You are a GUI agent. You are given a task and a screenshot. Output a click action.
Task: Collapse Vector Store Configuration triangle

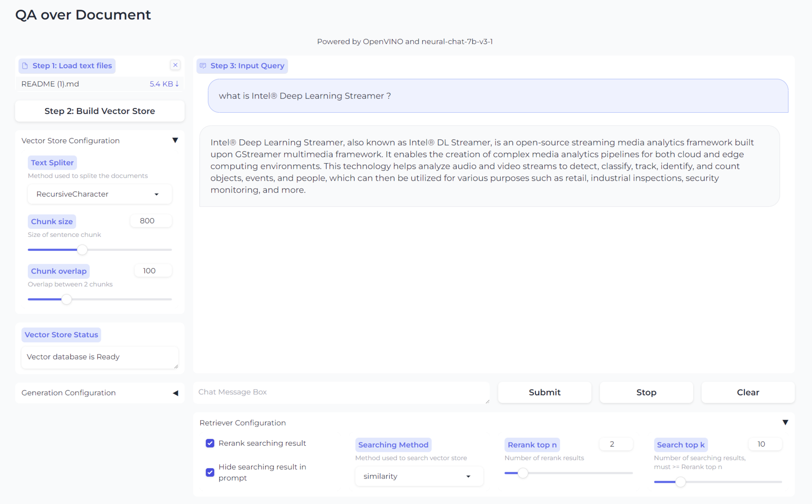[x=175, y=140]
